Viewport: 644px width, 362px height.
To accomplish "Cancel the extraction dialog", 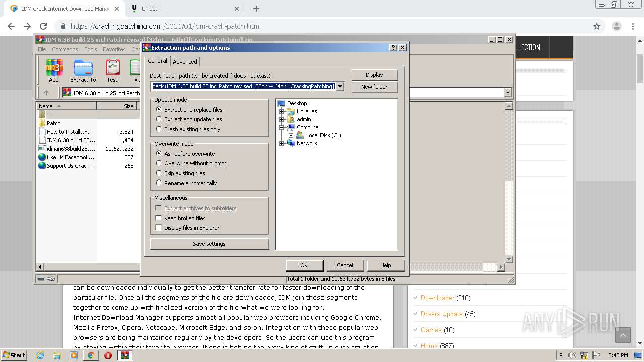I will click(345, 265).
